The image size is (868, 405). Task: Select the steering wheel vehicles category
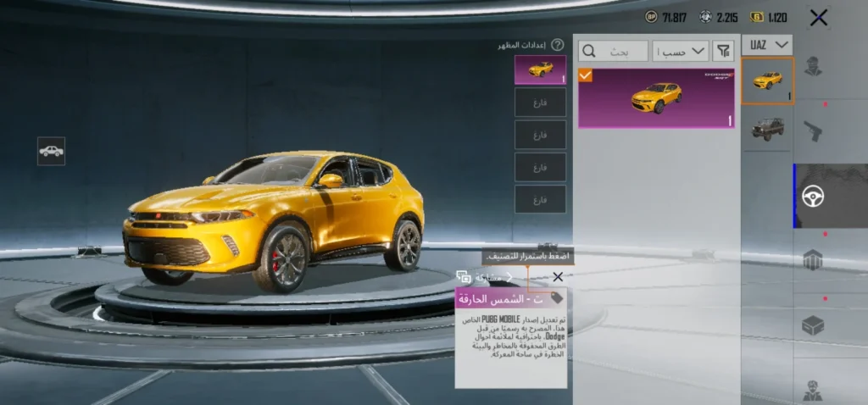814,197
